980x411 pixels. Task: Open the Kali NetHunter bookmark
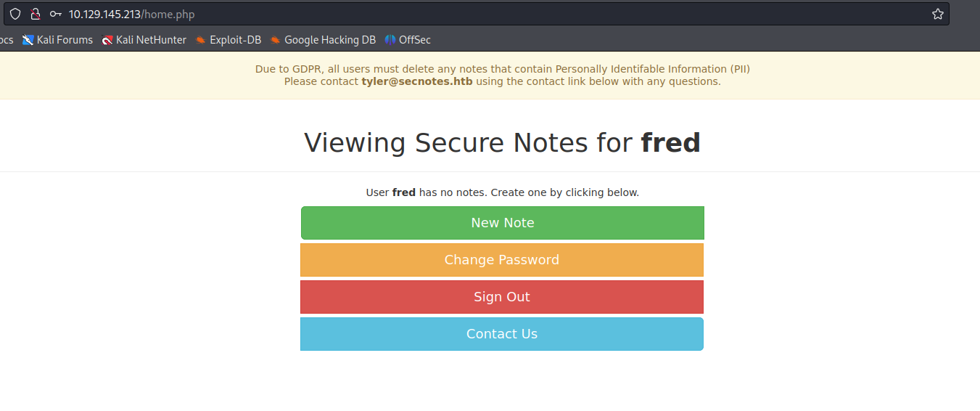[144, 40]
